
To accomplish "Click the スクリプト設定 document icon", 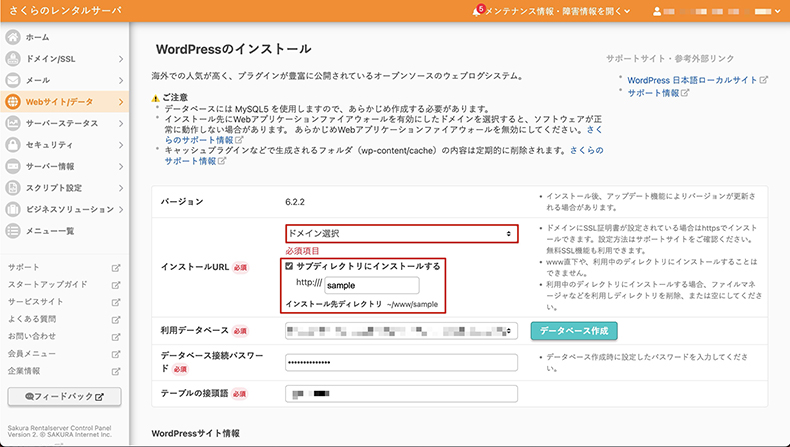I will tap(13, 188).
